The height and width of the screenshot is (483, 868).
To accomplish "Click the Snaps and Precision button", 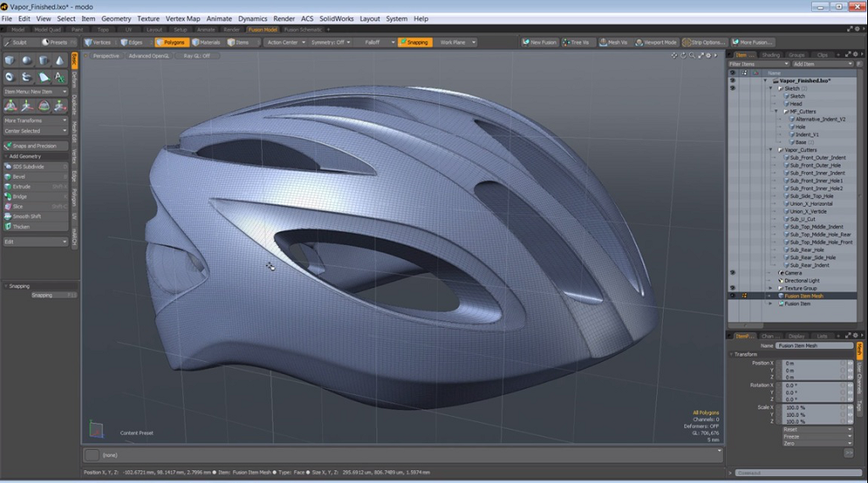I will point(35,146).
